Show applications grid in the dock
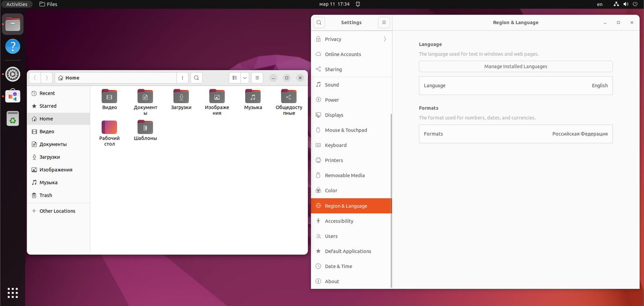 (12, 293)
